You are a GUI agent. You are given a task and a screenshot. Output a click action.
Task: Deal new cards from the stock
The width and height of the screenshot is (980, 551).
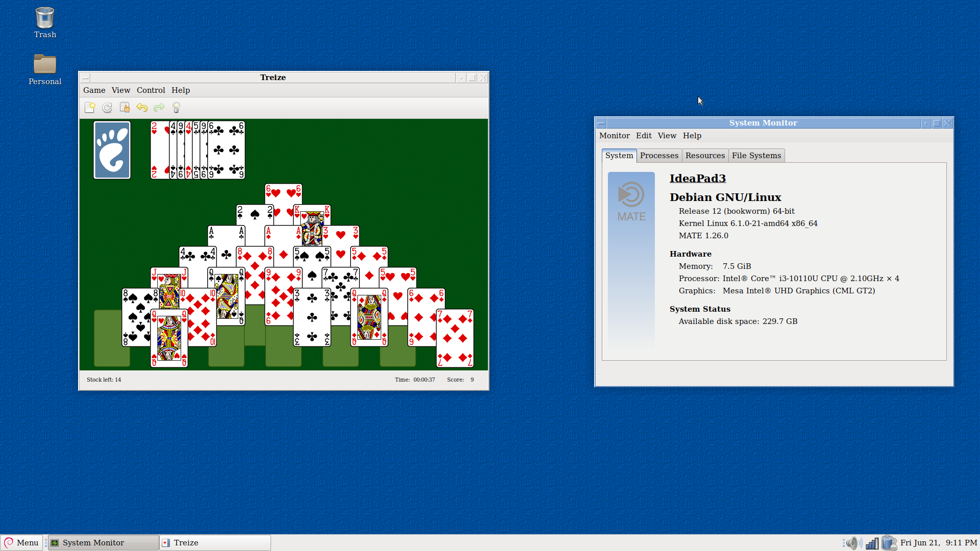(125, 107)
